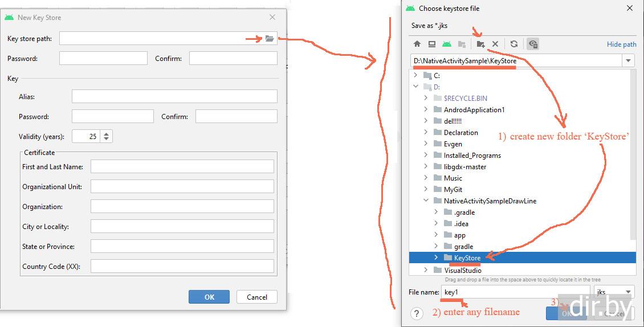Expand the KeyStore folder chevron
This screenshot has width=644, height=327.
pyautogui.click(x=436, y=257)
